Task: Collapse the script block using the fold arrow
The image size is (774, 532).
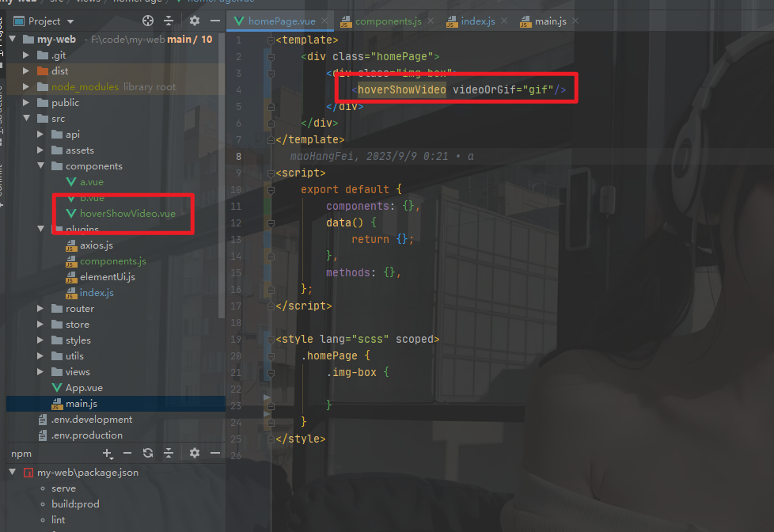Action: [269, 172]
